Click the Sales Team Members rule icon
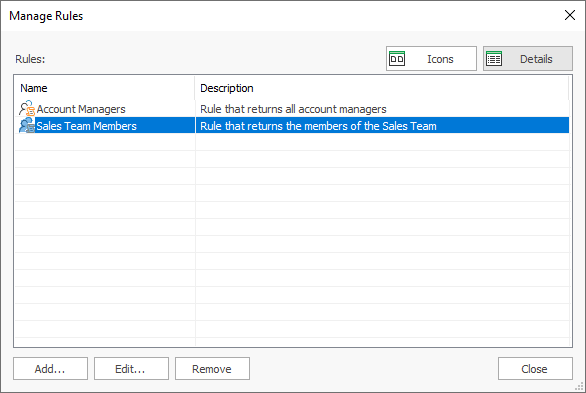Screen dimensions: 586x393 pyautogui.click(x=27, y=126)
